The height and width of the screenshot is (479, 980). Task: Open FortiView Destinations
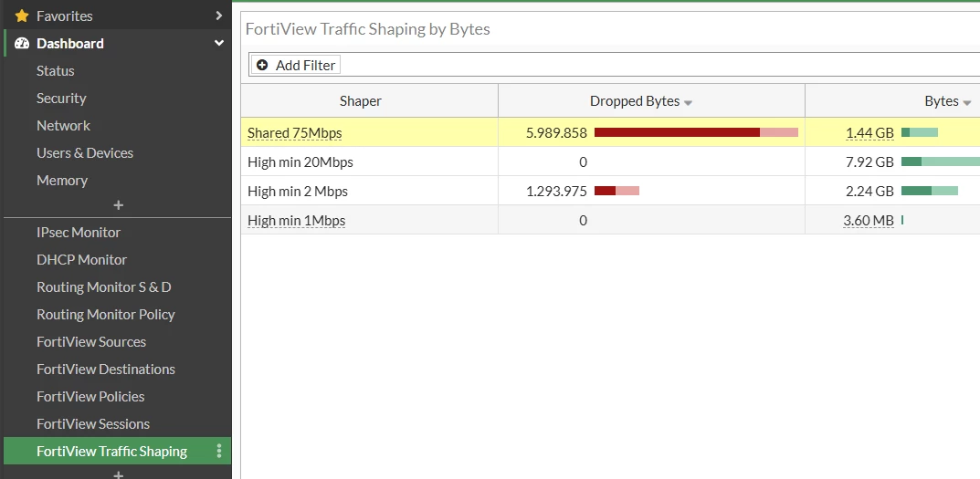(106, 370)
